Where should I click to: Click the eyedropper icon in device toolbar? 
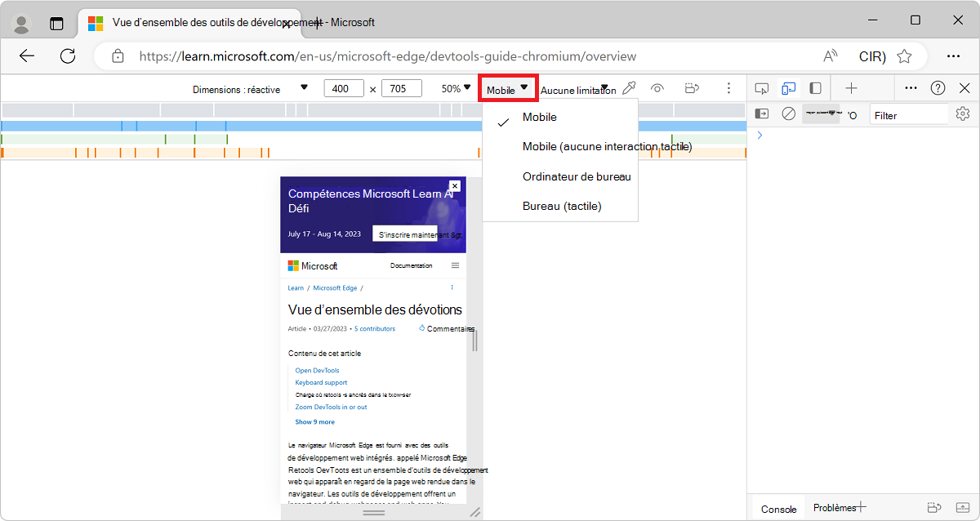[x=629, y=88]
